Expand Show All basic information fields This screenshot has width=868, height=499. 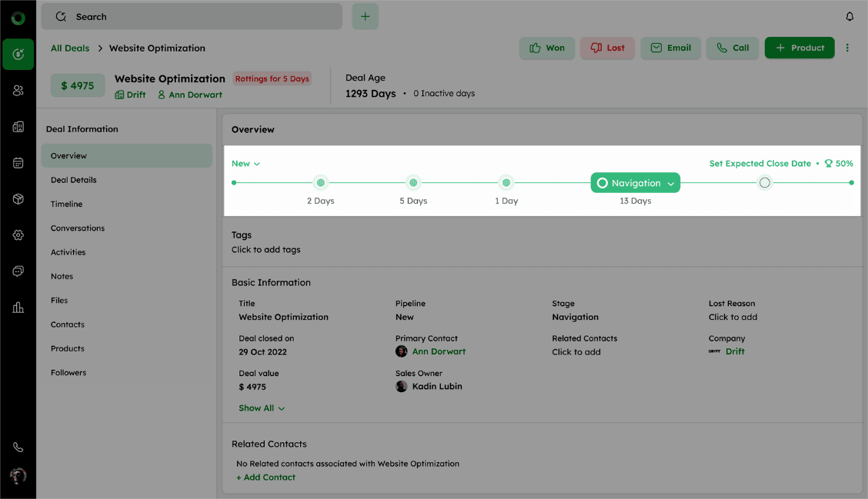[x=262, y=408]
